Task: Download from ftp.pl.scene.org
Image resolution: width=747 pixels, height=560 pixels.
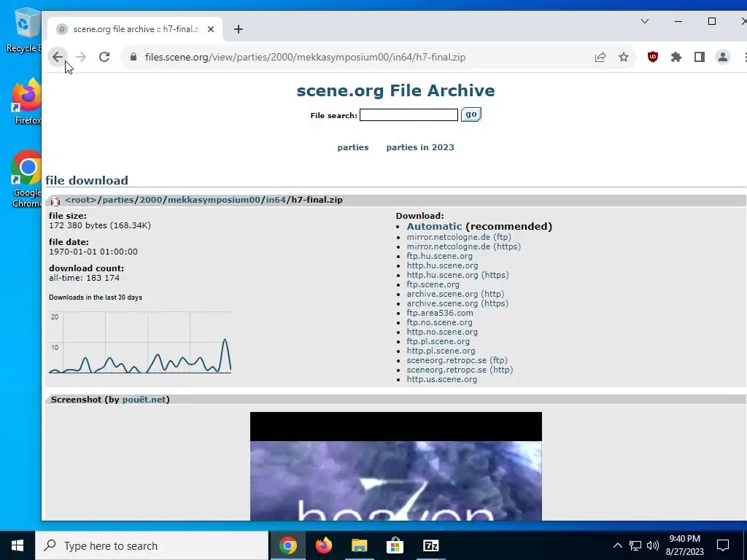Action: [438, 341]
